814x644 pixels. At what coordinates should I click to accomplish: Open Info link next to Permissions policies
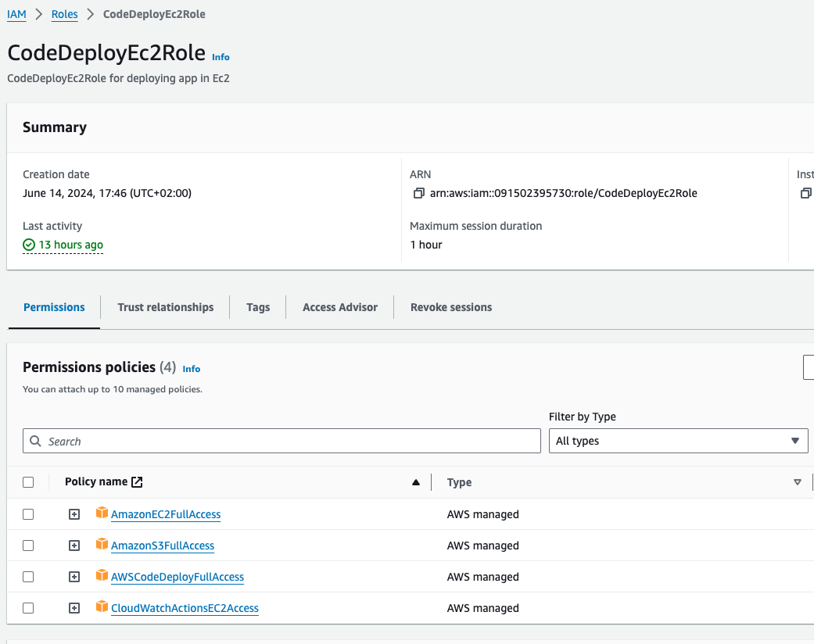[191, 369]
